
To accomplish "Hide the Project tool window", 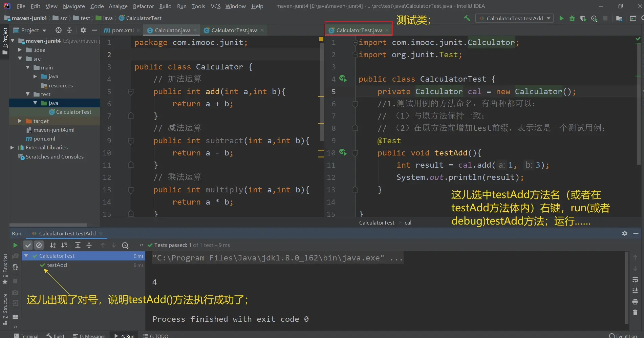I will (x=94, y=30).
